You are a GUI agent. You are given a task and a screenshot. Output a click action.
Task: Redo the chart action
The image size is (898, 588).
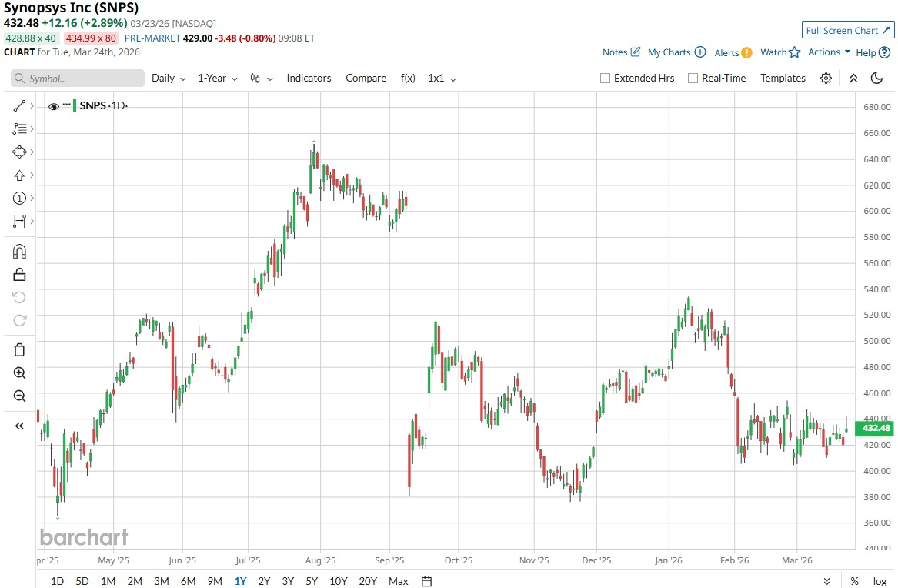(x=19, y=320)
